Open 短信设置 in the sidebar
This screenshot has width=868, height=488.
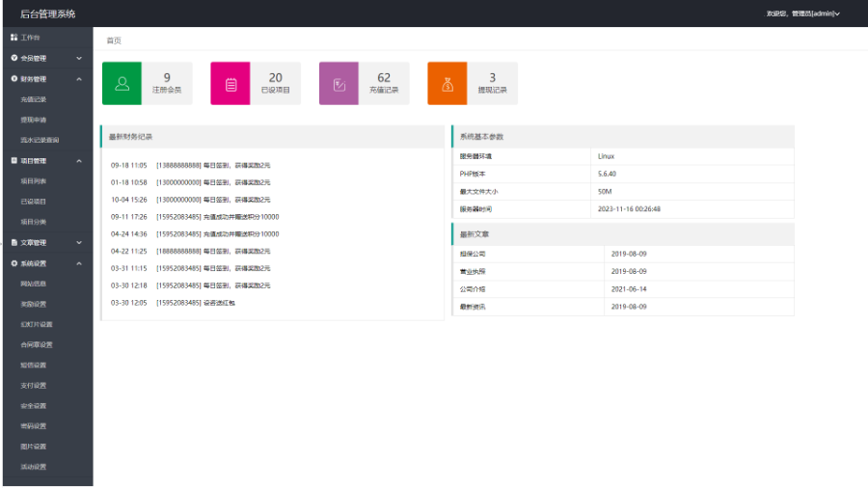click(33, 366)
